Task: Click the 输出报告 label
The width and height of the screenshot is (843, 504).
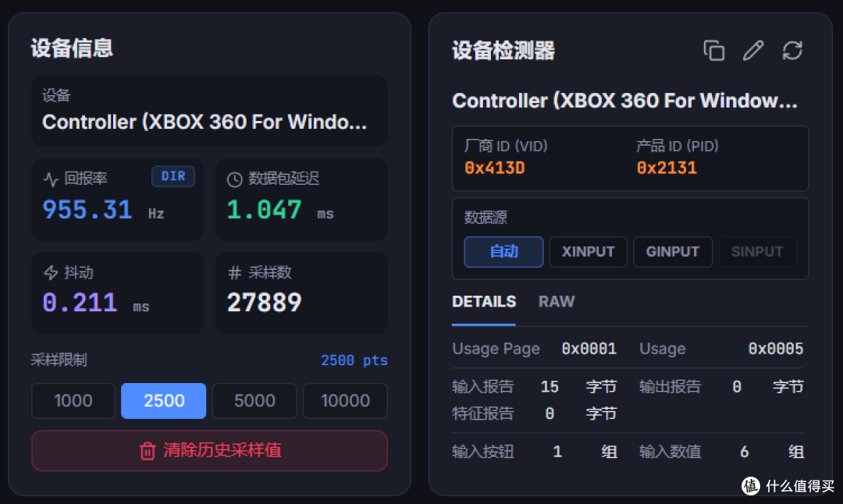Action: coord(670,387)
